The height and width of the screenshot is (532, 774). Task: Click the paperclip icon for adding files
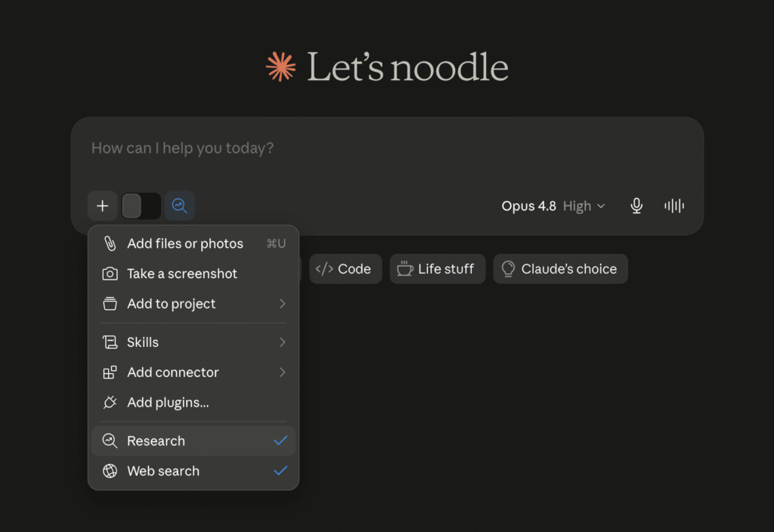coord(110,243)
